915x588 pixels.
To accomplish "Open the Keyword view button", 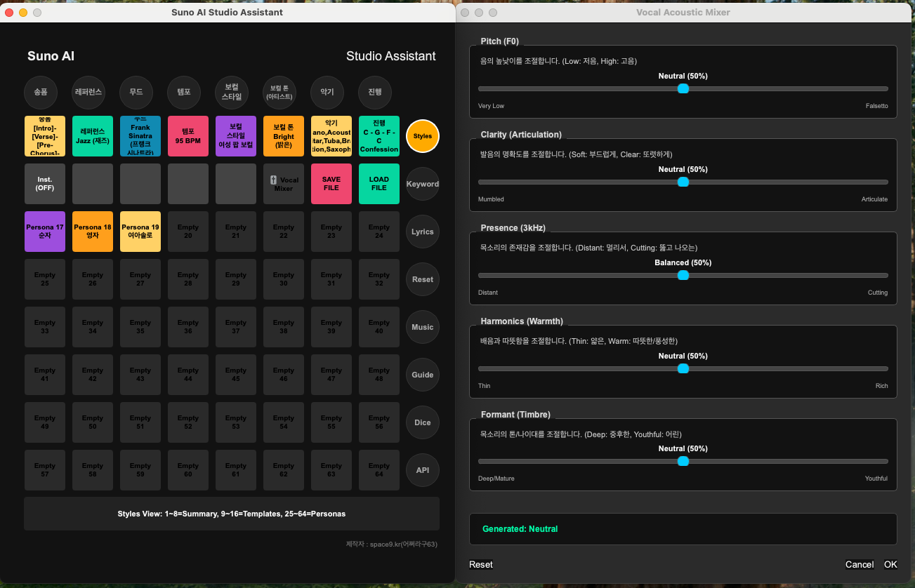I will (423, 184).
